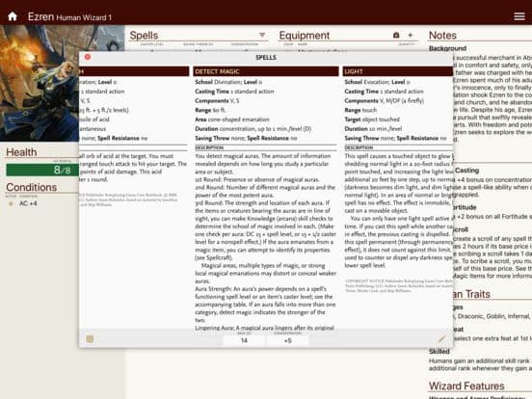The height and width of the screenshot is (399, 532).
Task: Click 'Area cone-shaped emanation' line
Action: [232, 120]
